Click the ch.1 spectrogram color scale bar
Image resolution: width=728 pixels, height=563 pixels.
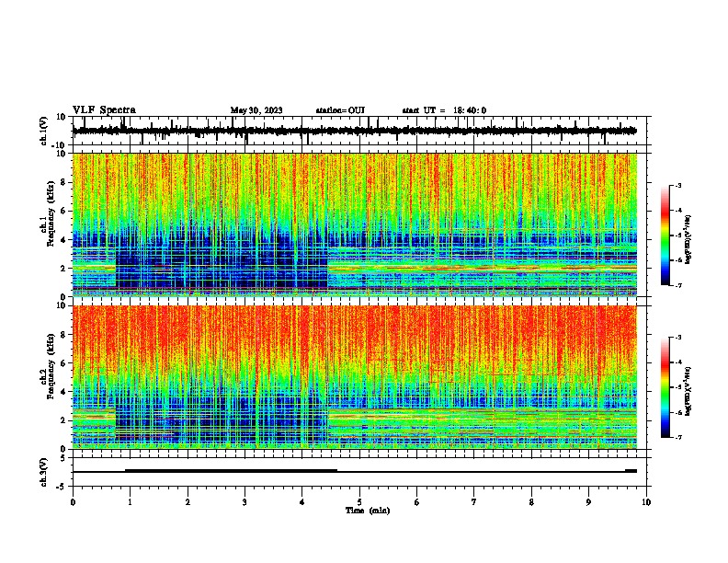coord(665,236)
